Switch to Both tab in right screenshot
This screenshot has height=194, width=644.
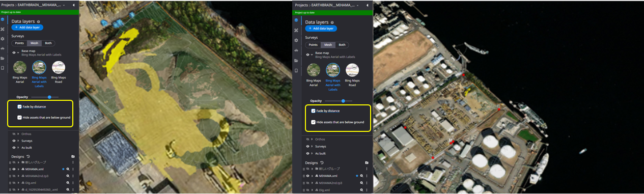[x=342, y=45]
